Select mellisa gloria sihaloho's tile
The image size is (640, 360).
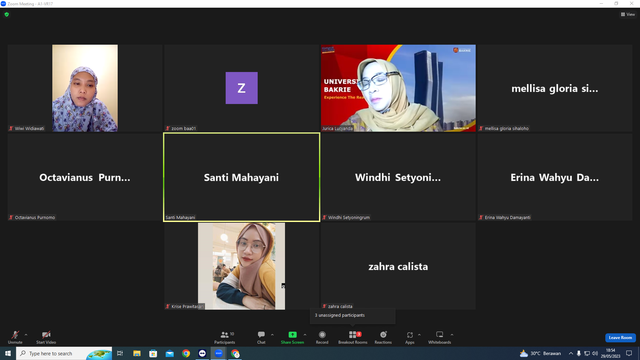(555, 88)
